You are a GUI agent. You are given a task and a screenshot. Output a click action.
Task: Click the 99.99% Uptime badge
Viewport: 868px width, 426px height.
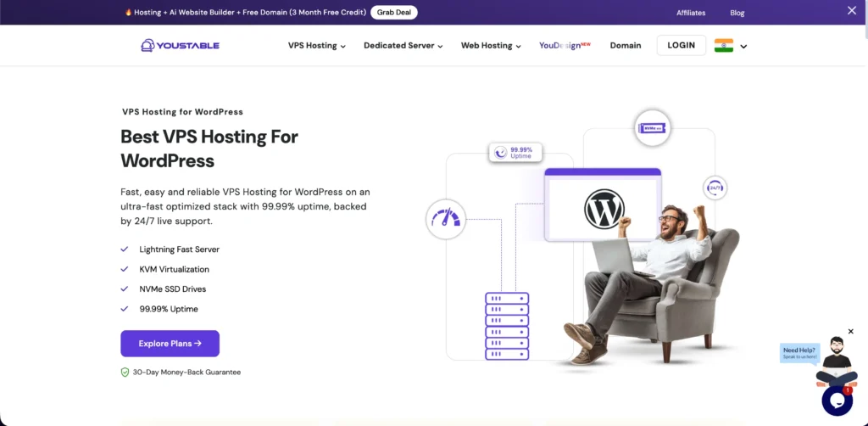tap(515, 153)
